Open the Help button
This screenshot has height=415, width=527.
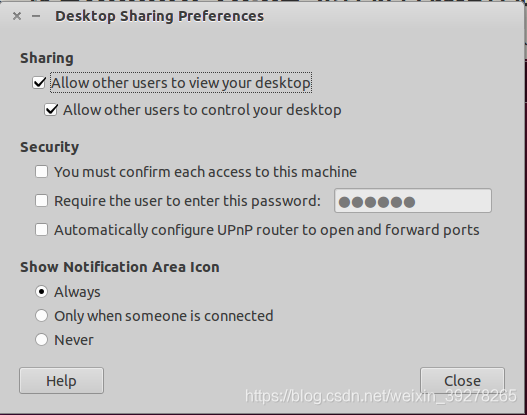(x=62, y=381)
